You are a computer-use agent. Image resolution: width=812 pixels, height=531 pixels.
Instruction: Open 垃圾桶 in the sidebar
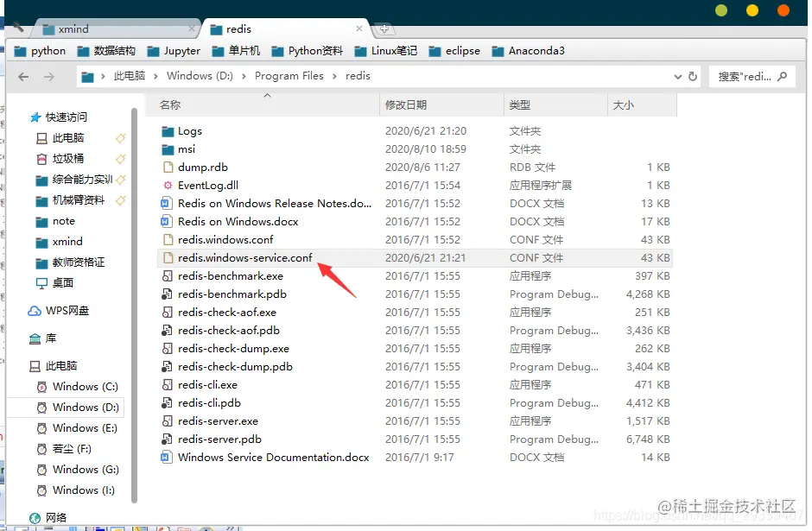pos(60,158)
